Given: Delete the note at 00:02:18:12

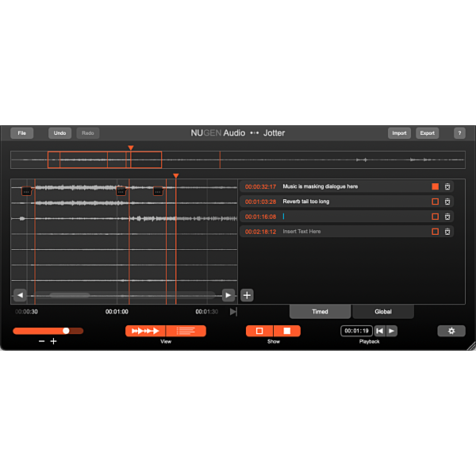Looking at the screenshot, I should click(x=447, y=232).
